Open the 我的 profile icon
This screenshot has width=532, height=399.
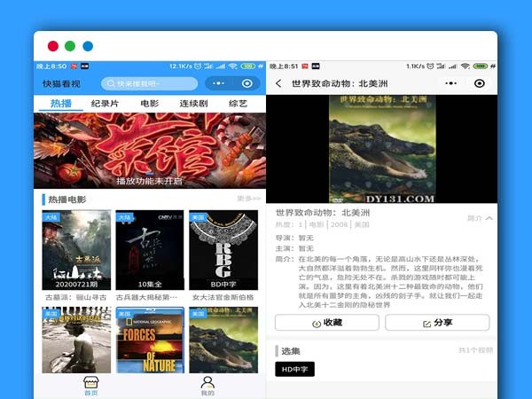coord(207,385)
